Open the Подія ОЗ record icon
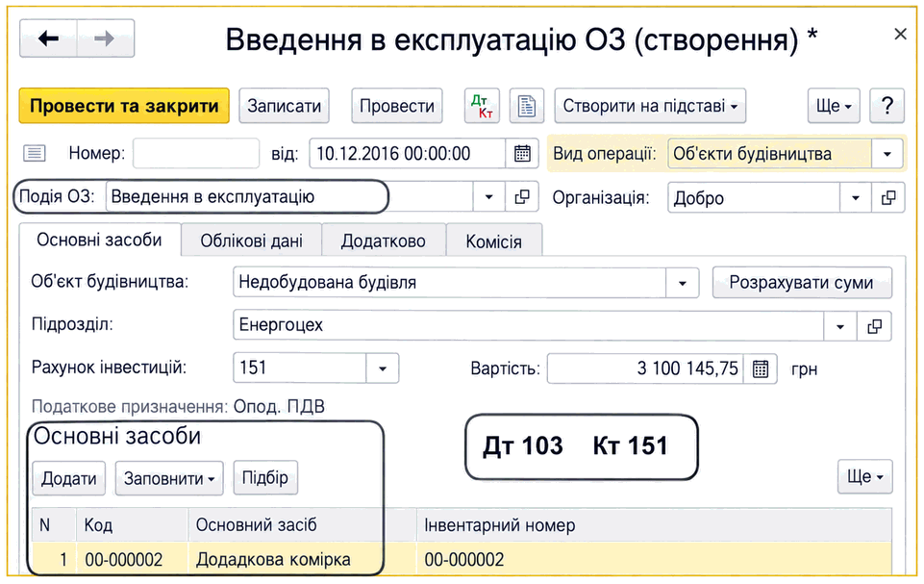Image resolution: width=924 pixels, height=584 pixels. [x=522, y=197]
